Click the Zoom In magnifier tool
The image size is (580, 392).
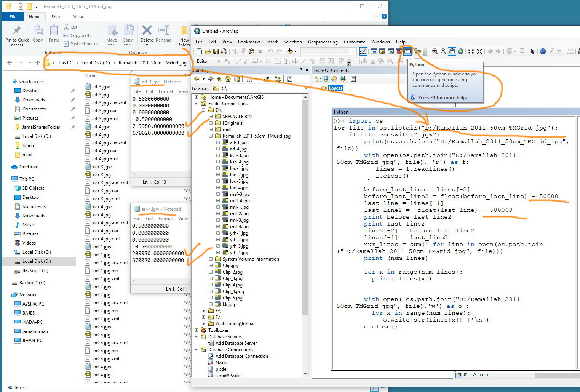click(x=435, y=51)
